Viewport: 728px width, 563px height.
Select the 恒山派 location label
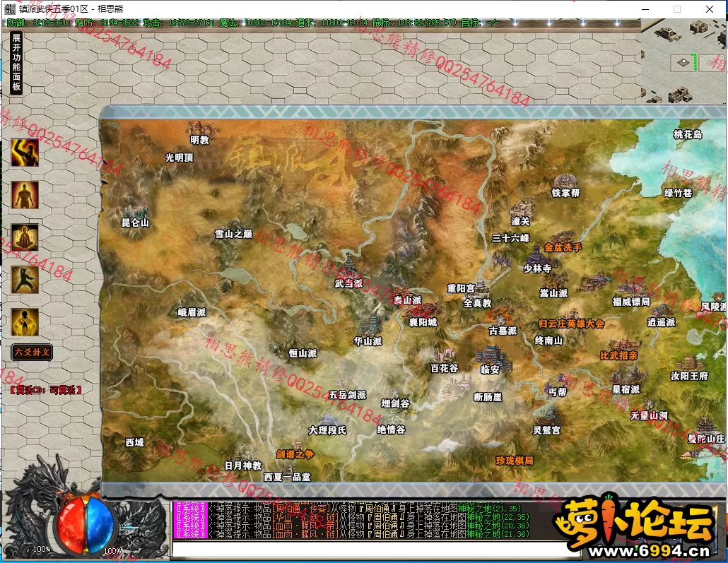(303, 353)
